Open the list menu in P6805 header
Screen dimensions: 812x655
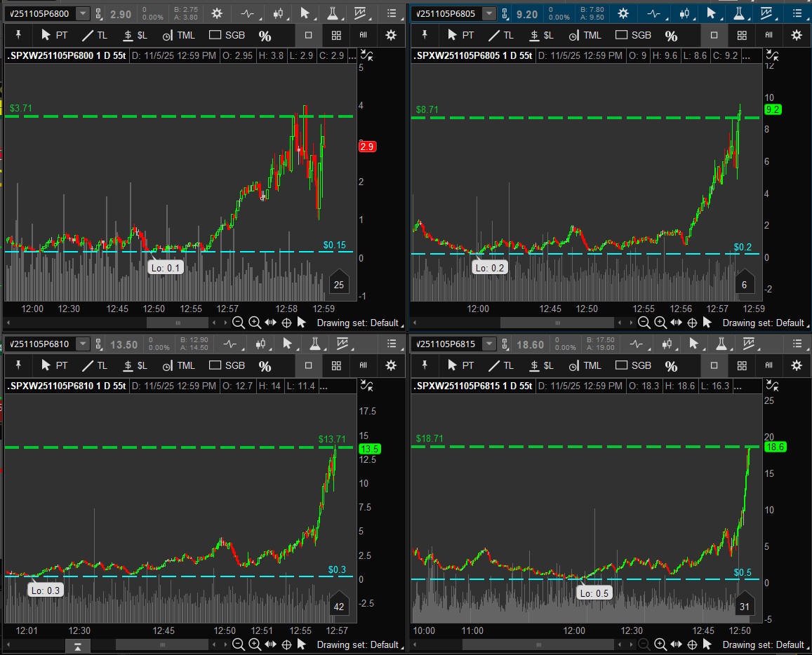[x=797, y=13]
